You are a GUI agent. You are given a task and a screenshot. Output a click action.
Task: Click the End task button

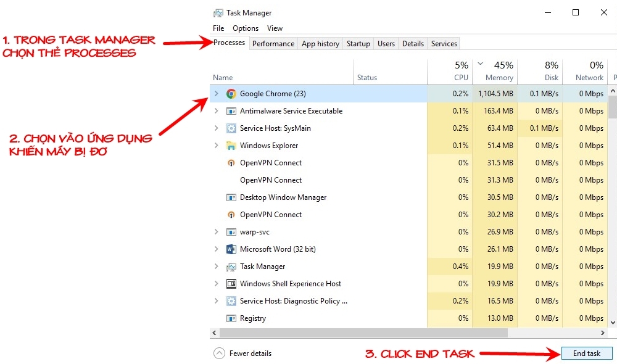point(587,354)
